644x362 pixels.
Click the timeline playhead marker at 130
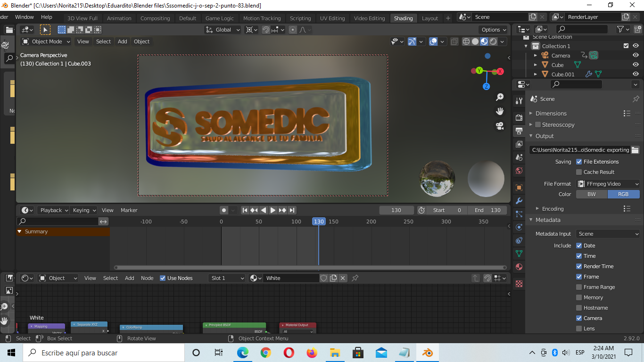pyautogui.click(x=319, y=222)
